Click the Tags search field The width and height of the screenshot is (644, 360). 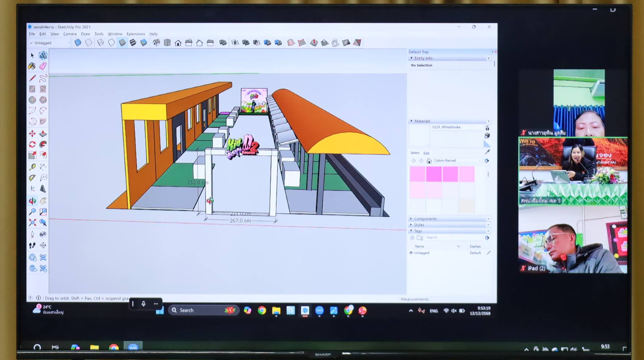click(x=453, y=238)
